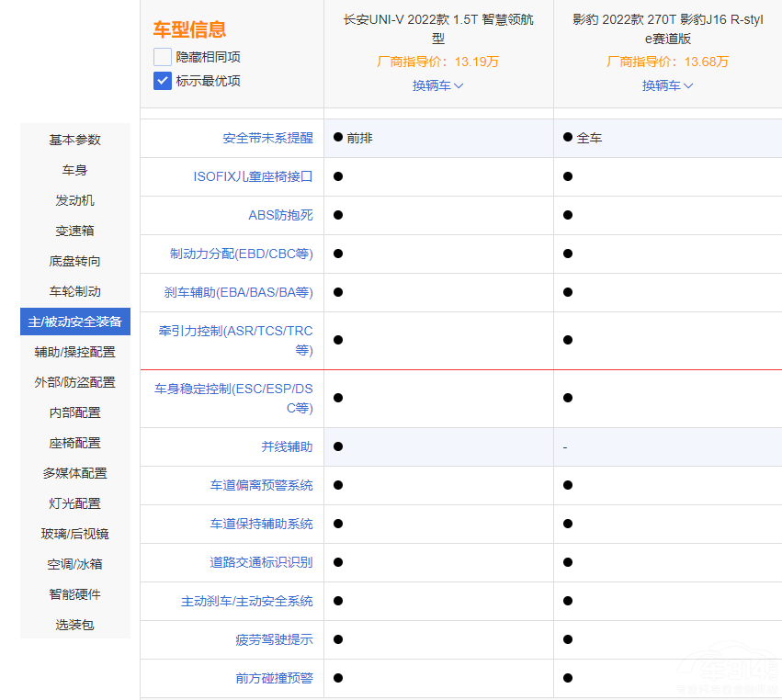Click the 安全带未系提醒 link
782x700 pixels.
(x=267, y=138)
